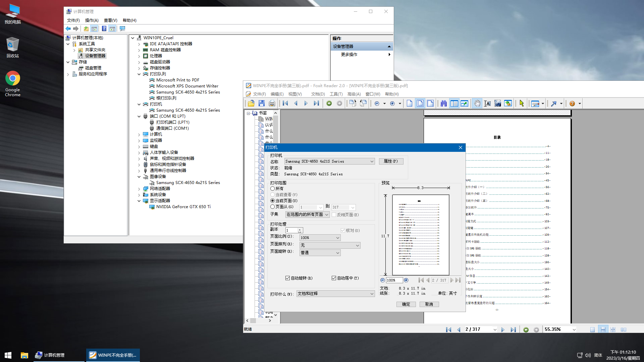The image size is (644, 362).
Task: Open the 55.35% zoom dropdown in status bar
Action: click(574, 329)
